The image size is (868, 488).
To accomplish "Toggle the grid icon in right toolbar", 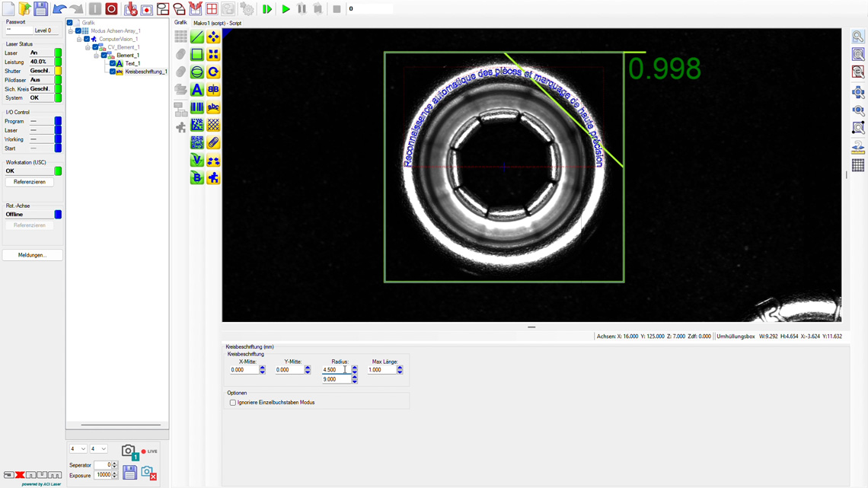I will [858, 165].
